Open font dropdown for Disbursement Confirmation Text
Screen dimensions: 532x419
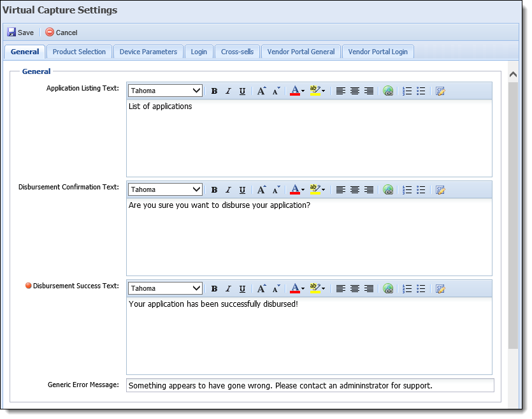tap(165, 189)
